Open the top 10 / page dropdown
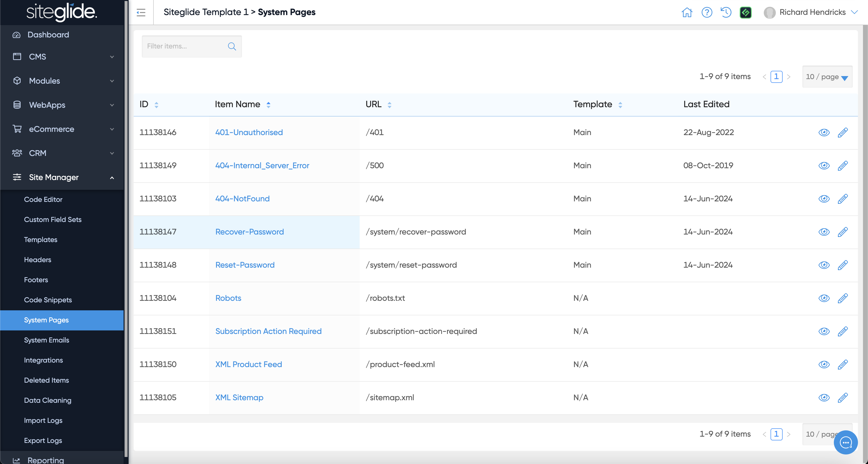868x464 pixels. 827,77
